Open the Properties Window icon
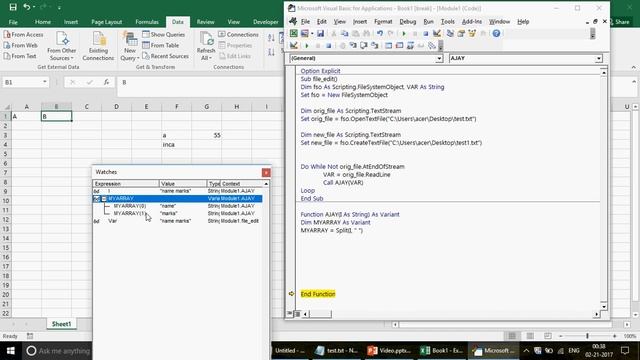Screen dimensions: 640x360 click(461, 33)
